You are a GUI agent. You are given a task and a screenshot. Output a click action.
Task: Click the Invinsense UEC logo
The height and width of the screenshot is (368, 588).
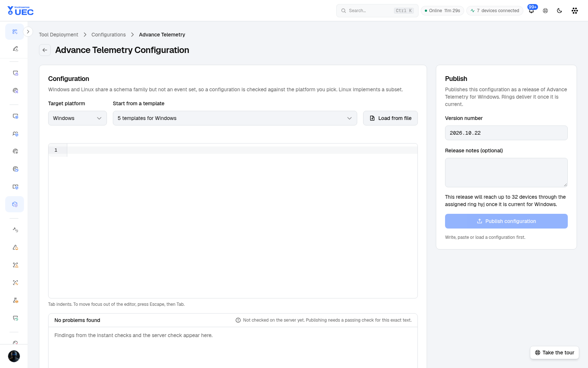coord(21,11)
